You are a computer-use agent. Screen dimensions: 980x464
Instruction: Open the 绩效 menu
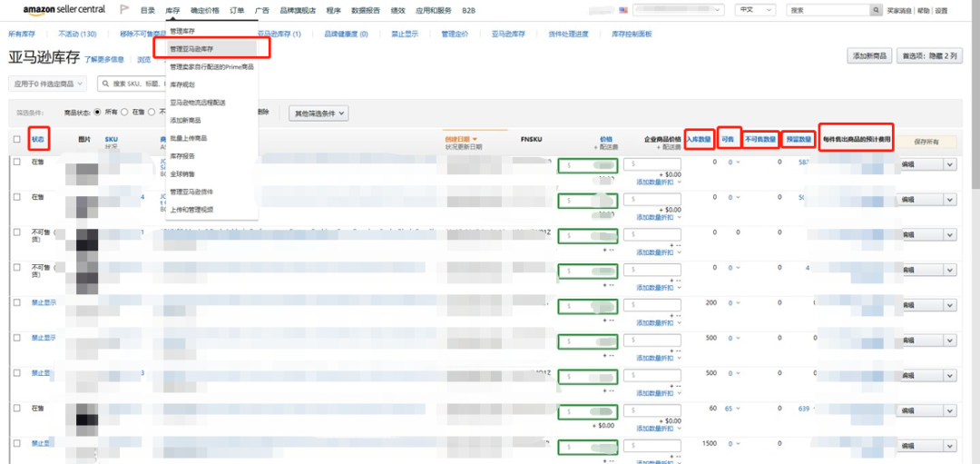tap(397, 11)
